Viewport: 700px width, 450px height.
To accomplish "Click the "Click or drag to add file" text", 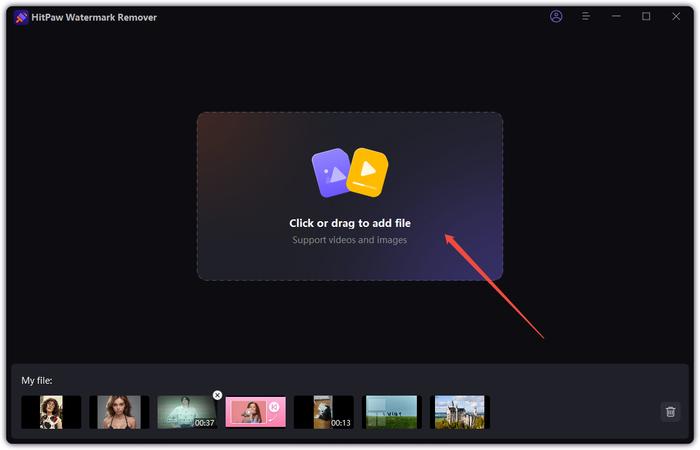I will point(349,223).
